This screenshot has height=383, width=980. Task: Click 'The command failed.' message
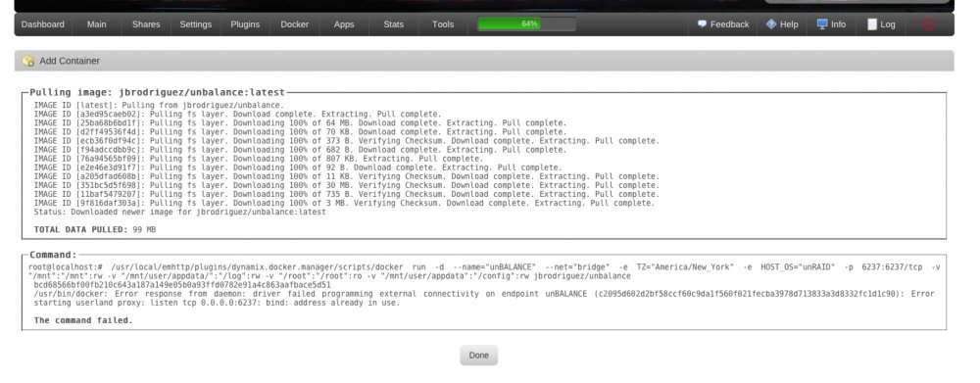point(83,320)
